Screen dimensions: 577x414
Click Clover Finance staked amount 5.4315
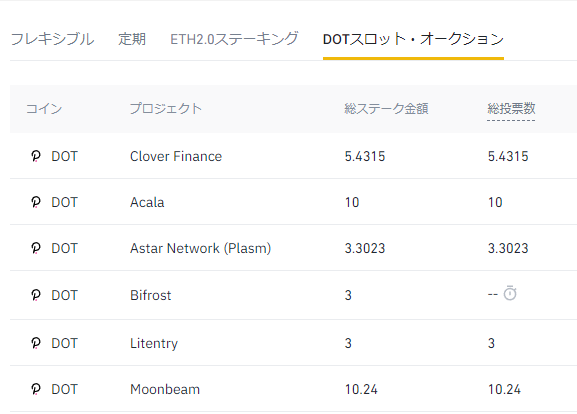(x=365, y=156)
